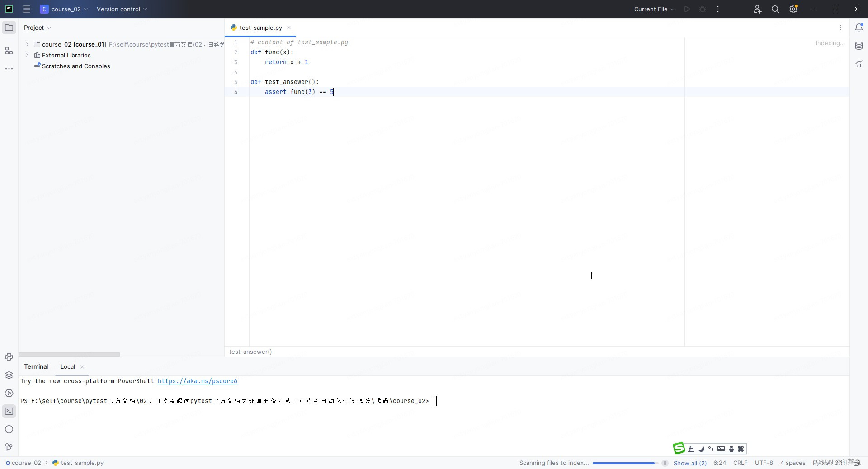Click the indexing progress bar
868x469 pixels.
tap(626, 463)
